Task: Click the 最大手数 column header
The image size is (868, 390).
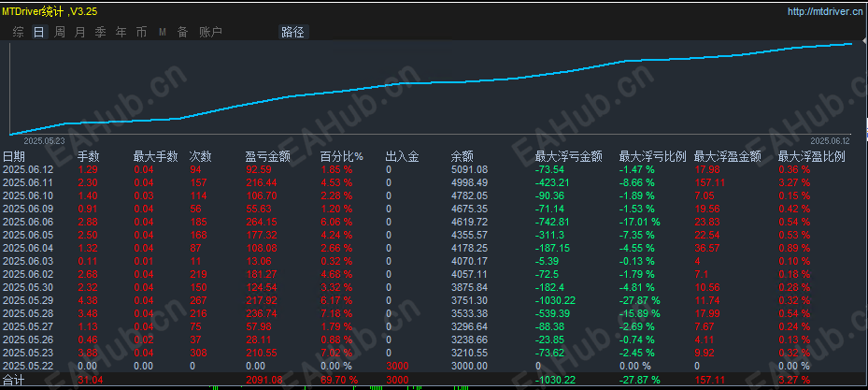Action: click(x=155, y=157)
